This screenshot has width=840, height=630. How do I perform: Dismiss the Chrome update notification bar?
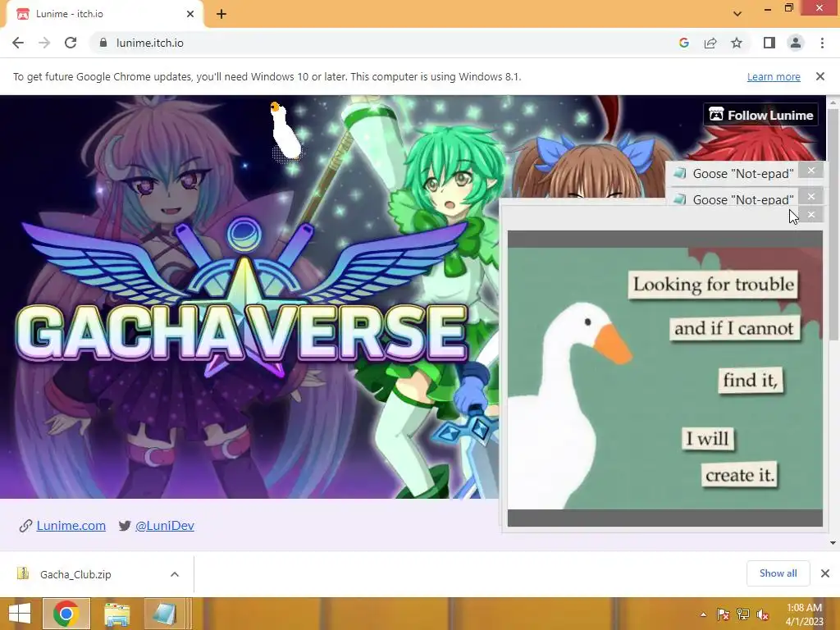pyautogui.click(x=820, y=76)
